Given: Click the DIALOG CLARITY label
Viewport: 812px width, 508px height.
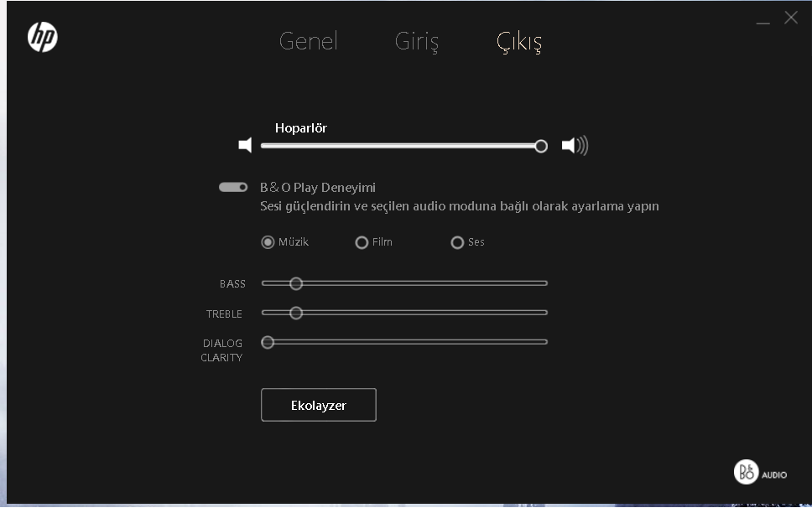Looking at the screenshot, I should pos(222,350).
